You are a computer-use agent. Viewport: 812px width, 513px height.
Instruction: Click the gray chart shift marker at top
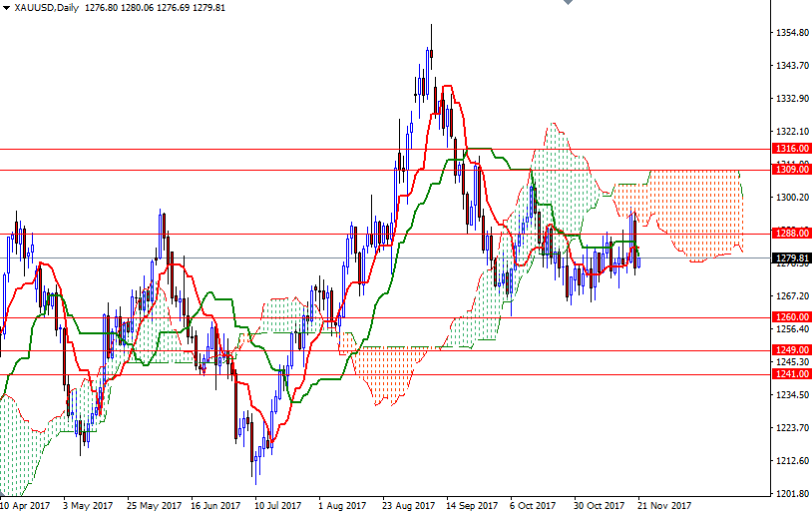pyautogui.click(x=566, y=4)
